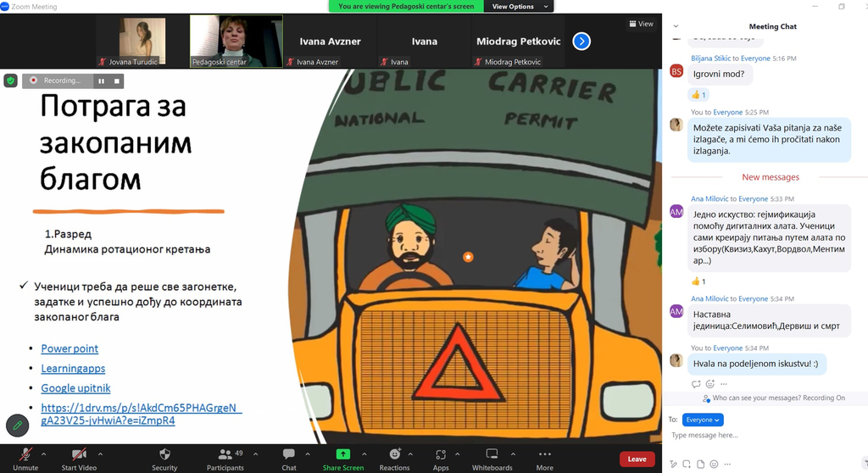The width and height of the screenshot is (868, 473).
Task: Open the Participants panel
Action: [225, 454]
